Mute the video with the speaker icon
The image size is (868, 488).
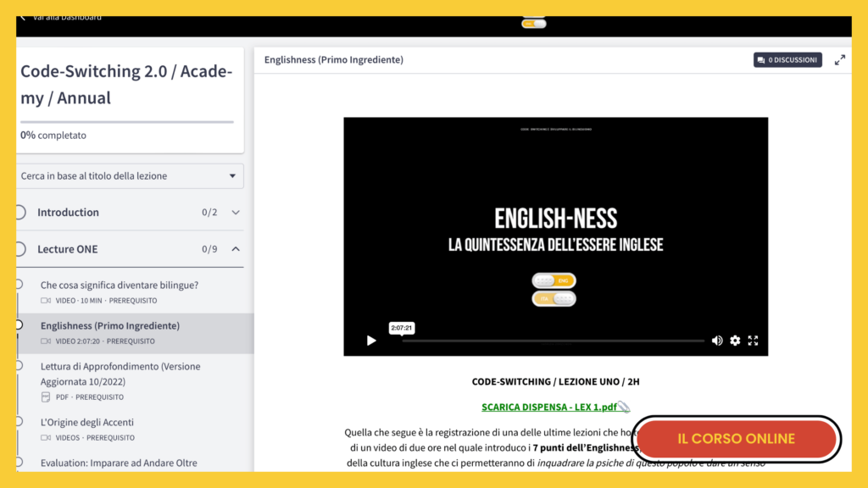[x=717, y=341]
